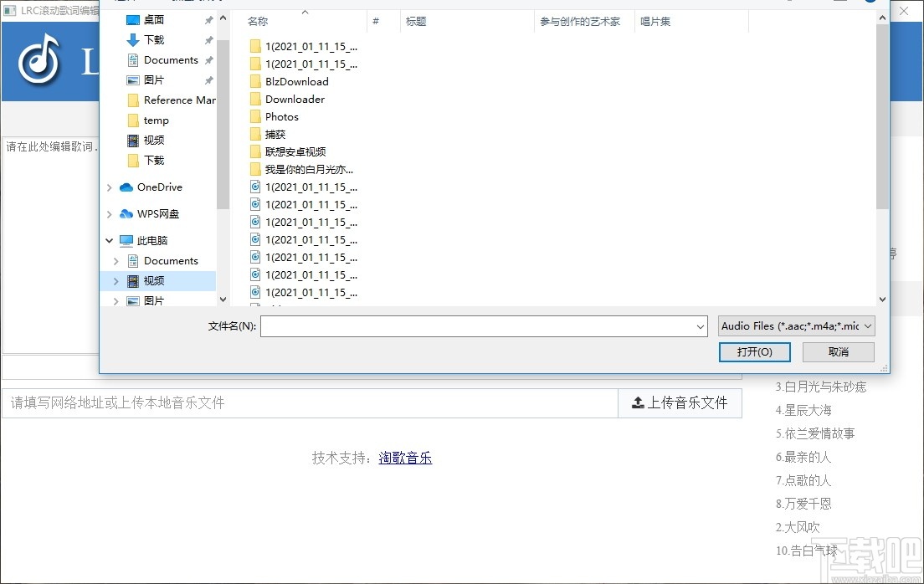Sort files by the 名称 column header
The width and height of the screenshot is (924, 584).
click(257, 21)
